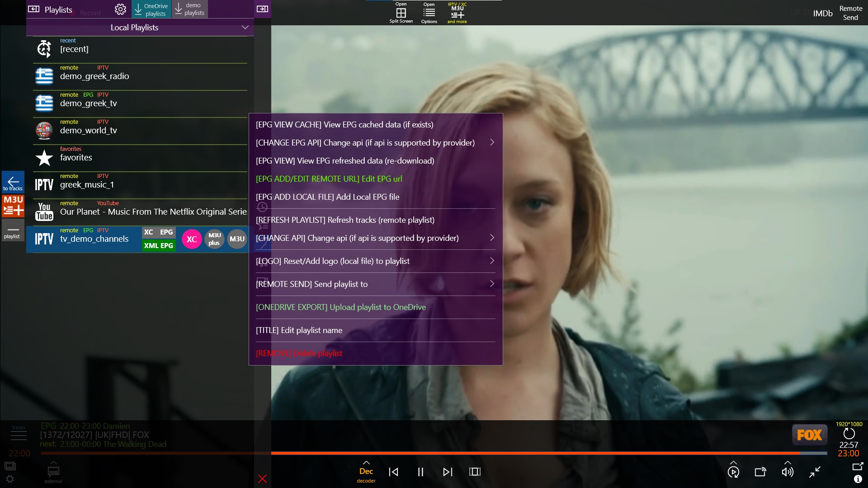Expand the Local Playlists dropdown
This screenshot has width=868, height=488.
click(x=245, y=27)
